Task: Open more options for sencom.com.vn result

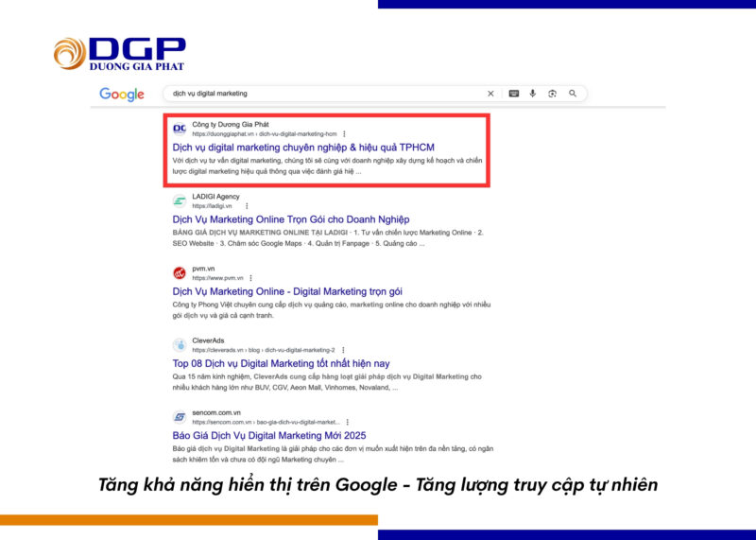Action: (347, 422)
